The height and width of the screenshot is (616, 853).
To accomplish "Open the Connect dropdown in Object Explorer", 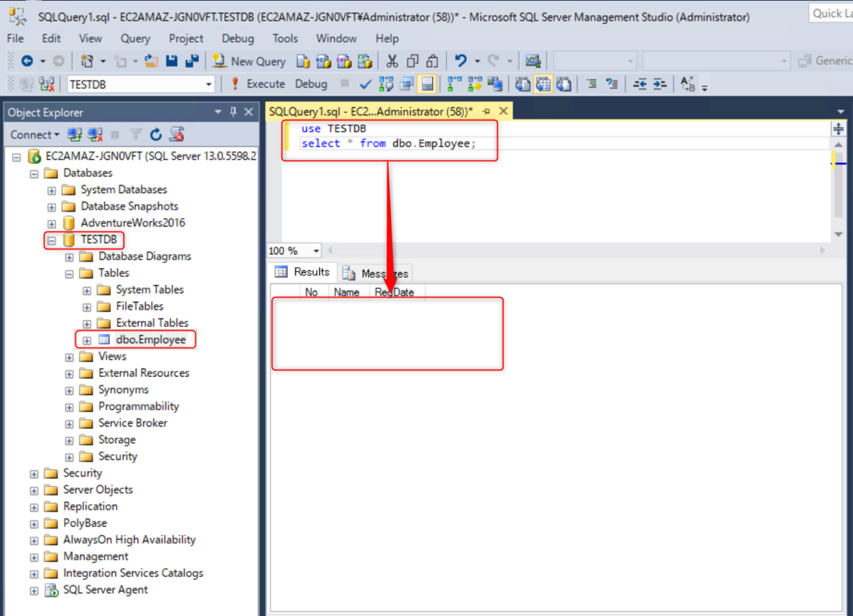I will [36, 134].
